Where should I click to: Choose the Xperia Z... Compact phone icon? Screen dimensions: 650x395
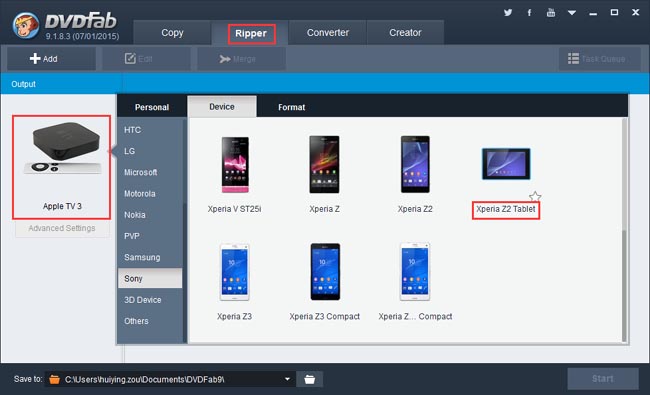(x=415, y=272)
